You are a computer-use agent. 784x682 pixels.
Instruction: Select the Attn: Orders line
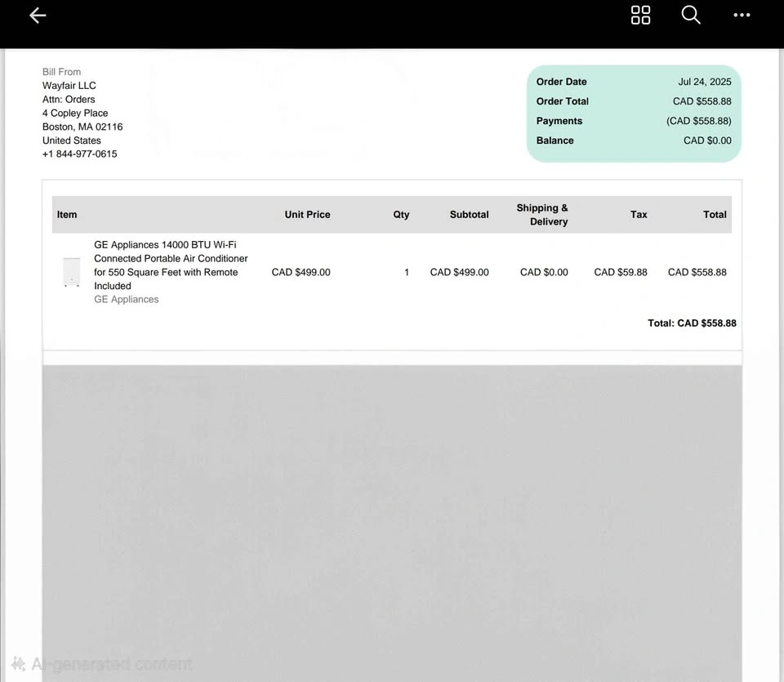[x=69, y=99]
